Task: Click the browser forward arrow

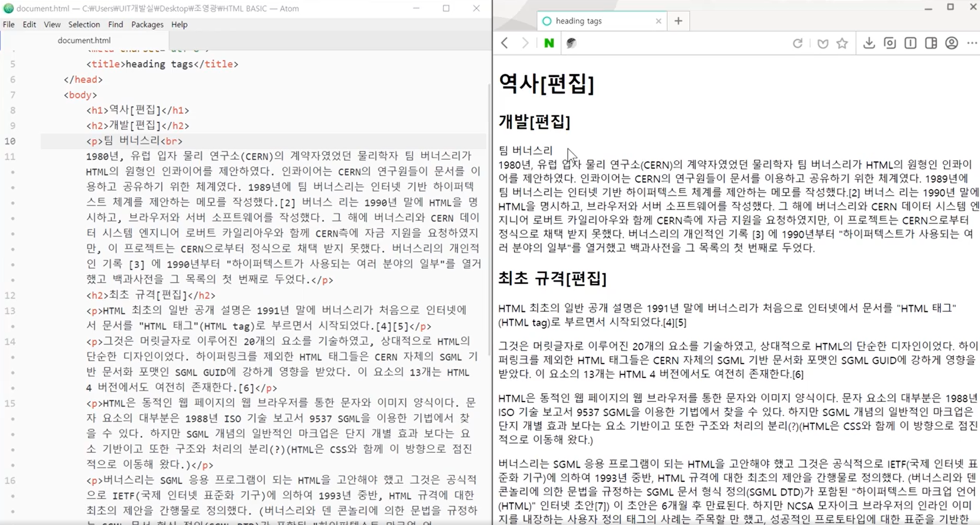Action: tap(525, 43)
